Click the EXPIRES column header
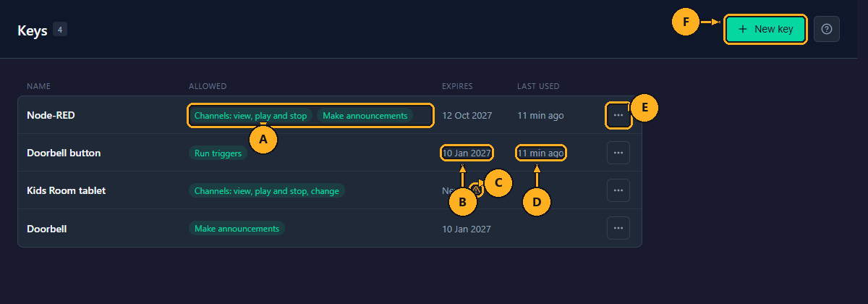This screenshot has height=304, width=868. click(x=457, y=86)
